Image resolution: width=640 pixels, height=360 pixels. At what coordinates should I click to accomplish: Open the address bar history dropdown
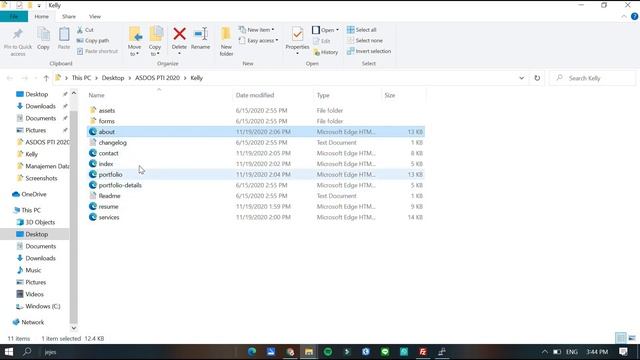point(521,78)
